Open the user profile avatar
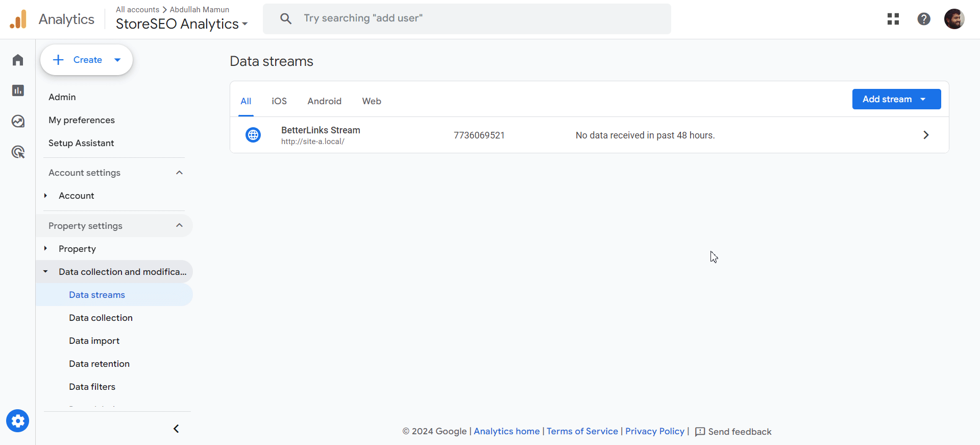Viewport: 980px width, 445px height. [x=954, y=19]
